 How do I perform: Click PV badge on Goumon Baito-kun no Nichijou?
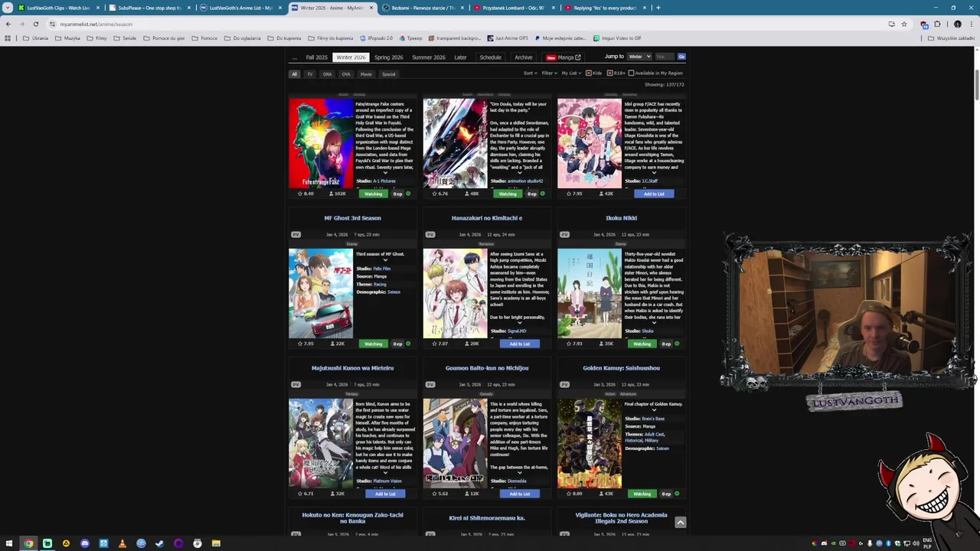point(430,384)
